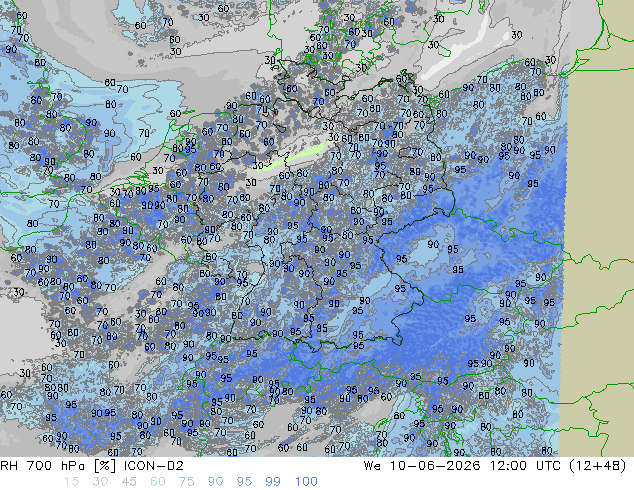Screen dimensions: 634x490
Task: Click the date 'We 10-06-2026'
Action: [422, 466]
